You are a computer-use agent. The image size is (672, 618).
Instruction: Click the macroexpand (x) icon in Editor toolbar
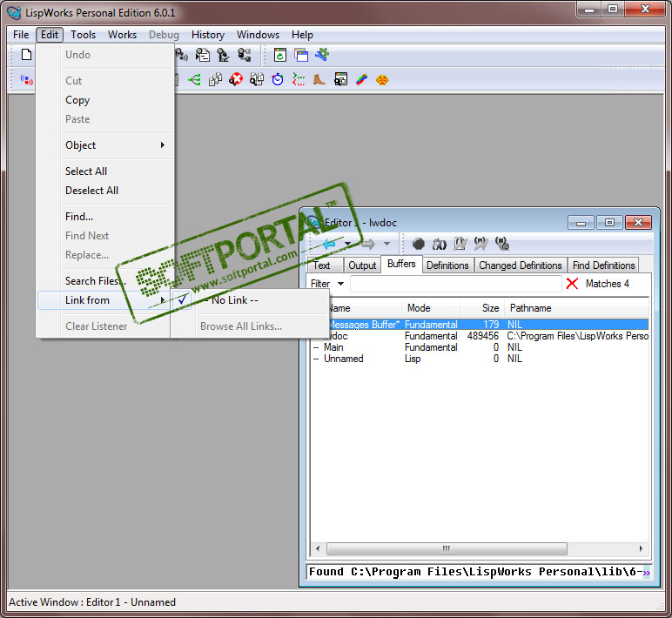coord(440,244)
